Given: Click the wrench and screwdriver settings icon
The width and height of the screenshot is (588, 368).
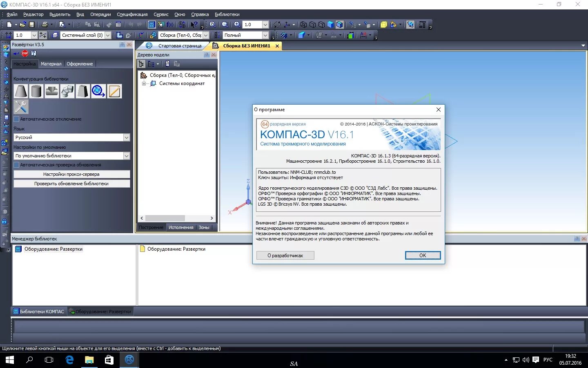Looking at the screenshot, I should tap(21, 107).
